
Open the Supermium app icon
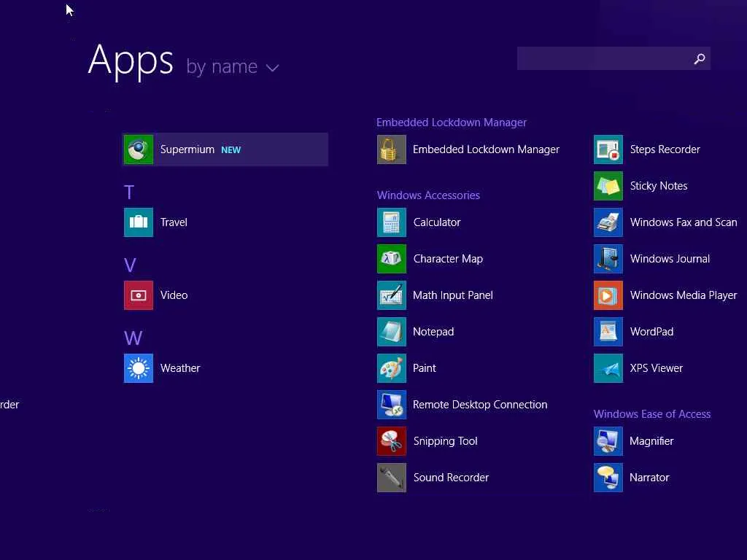pyautogui.click(x=139, y=149)
